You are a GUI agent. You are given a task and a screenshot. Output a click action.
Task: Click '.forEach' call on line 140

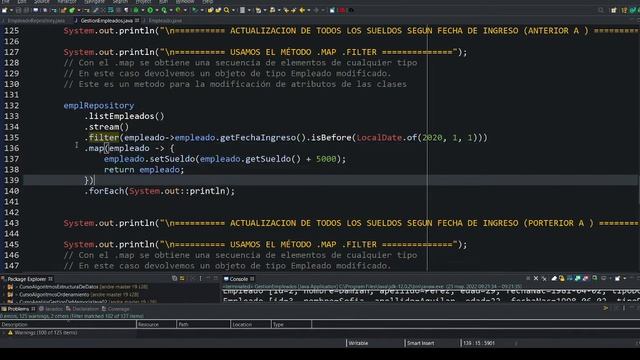[104, 191]
